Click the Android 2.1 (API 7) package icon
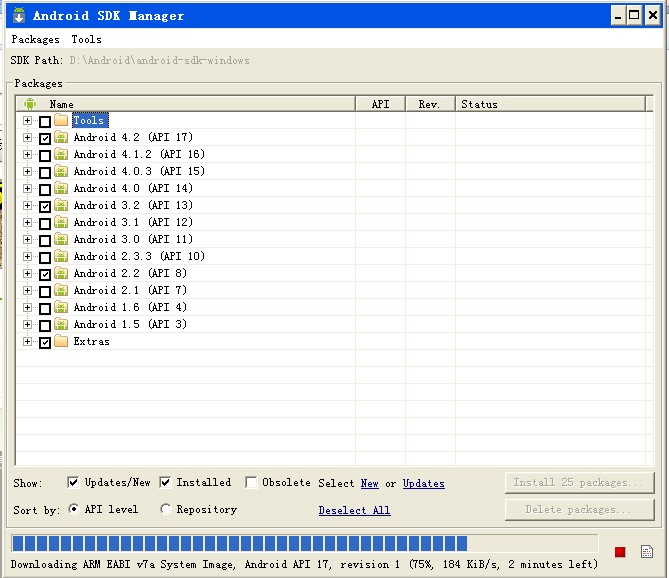The width and height of the screenshot is (669, 578). 61,290
